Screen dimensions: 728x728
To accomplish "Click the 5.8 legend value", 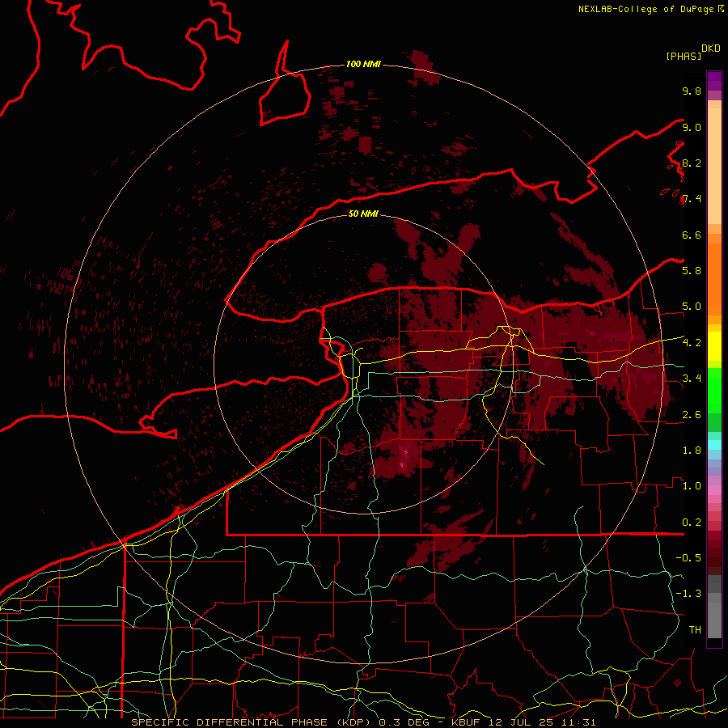I will pos(692,270).
